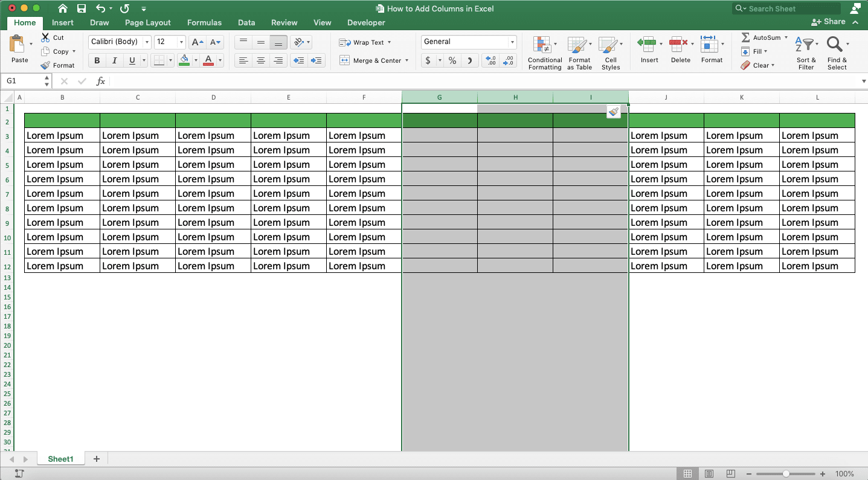Open Format as Table styles
The width and height of the screenshot is (868, 480).
(579, 53)
